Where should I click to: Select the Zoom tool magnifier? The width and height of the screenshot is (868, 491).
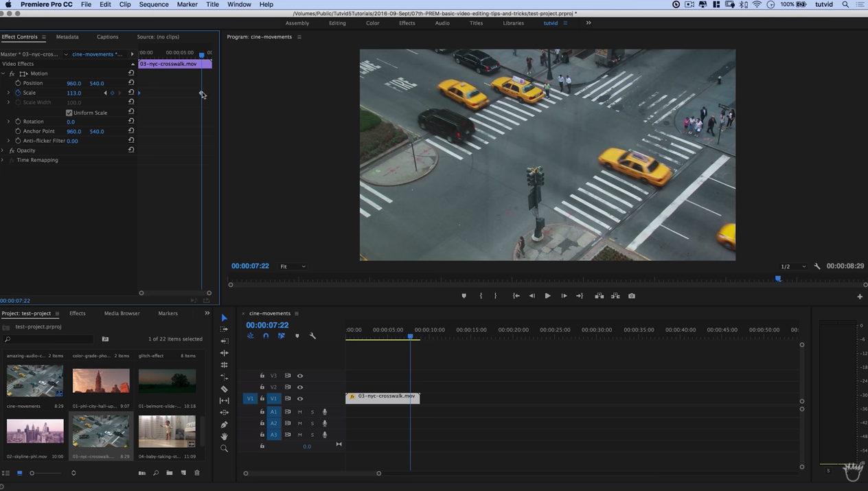tap(224, 448)
